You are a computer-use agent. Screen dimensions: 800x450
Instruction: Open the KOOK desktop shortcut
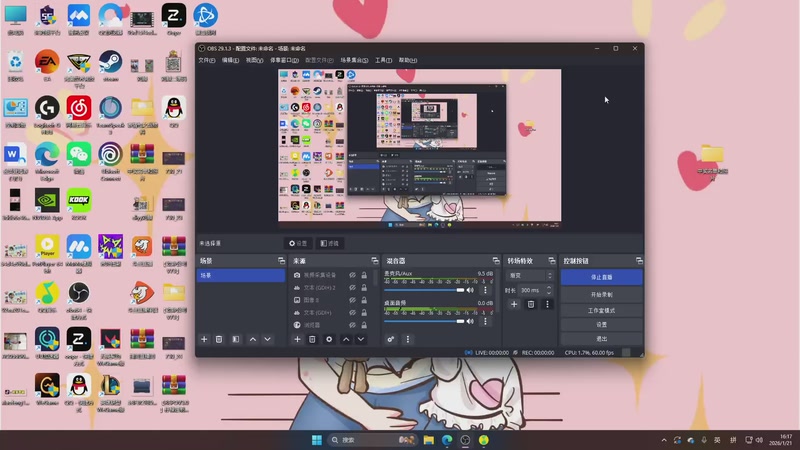tap(79, 204)
